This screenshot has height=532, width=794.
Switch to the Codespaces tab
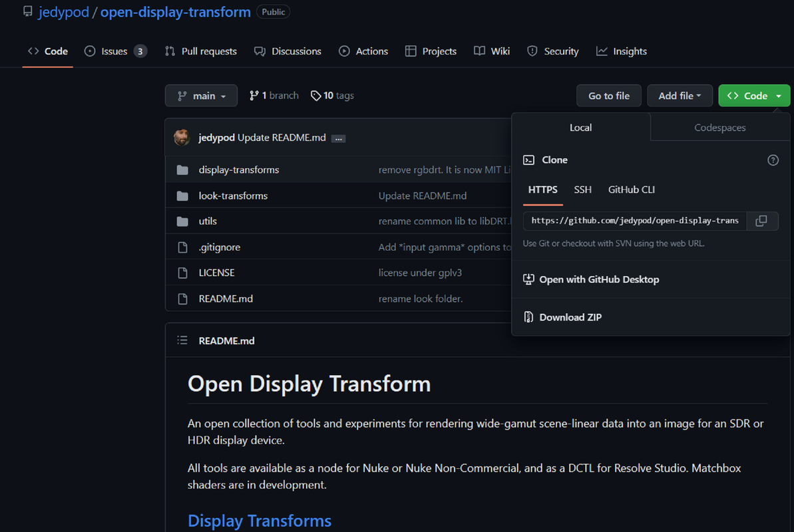coord(719,128)
